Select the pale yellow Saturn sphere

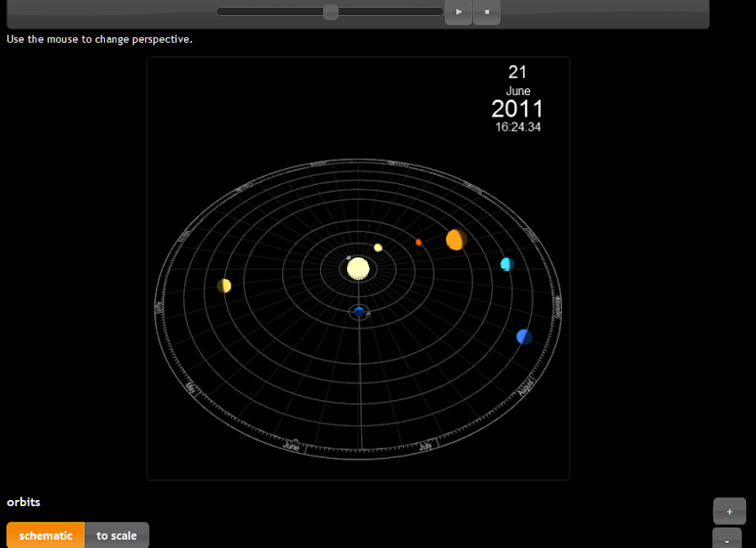point(223,286)
